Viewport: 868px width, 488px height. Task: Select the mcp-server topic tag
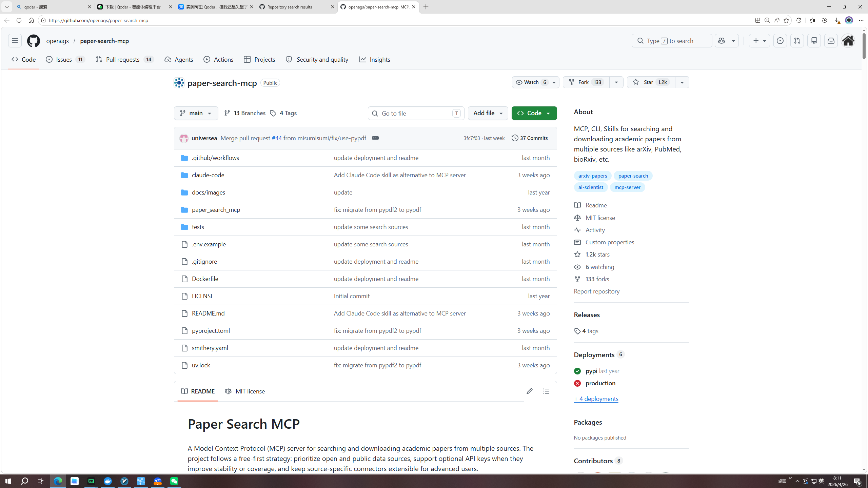pos(627,187)
